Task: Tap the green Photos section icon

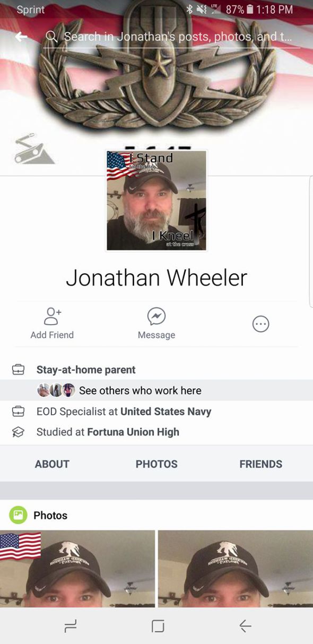Action: point(18,515)
